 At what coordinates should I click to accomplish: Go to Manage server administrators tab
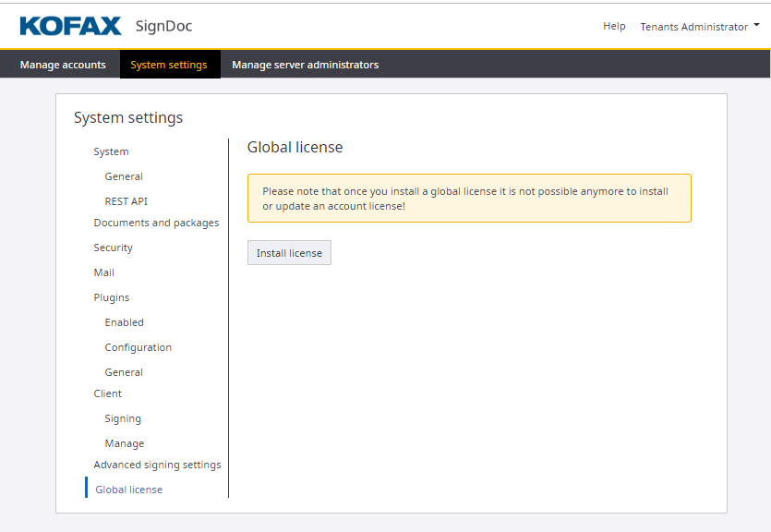point(305,65)
